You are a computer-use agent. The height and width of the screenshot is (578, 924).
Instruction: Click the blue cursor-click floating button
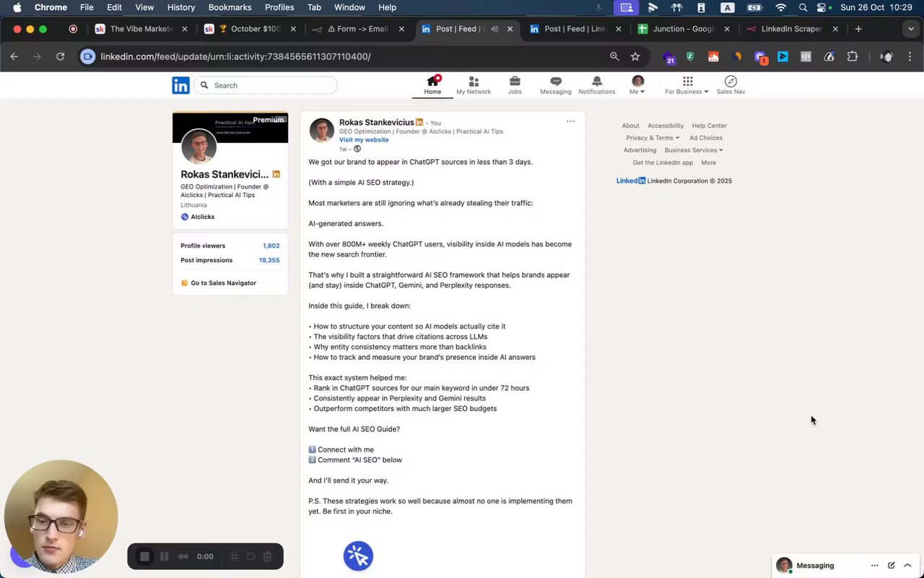coord(358,556)
